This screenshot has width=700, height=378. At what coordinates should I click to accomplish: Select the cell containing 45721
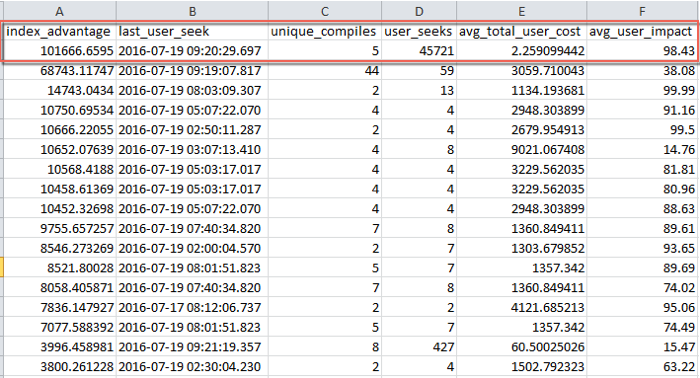pos(419,50)
